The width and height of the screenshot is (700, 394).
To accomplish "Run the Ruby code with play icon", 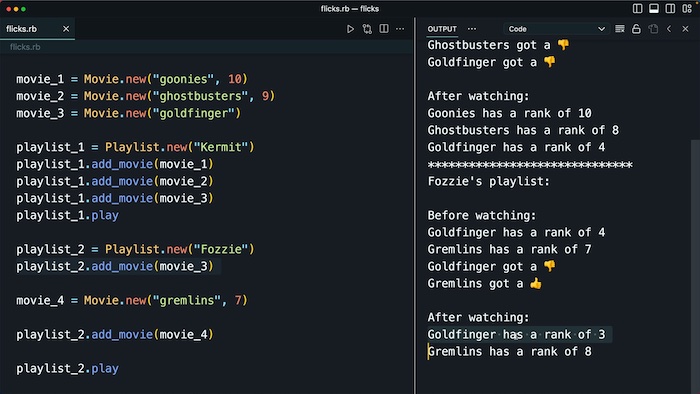I will click(x=350, y=29).
